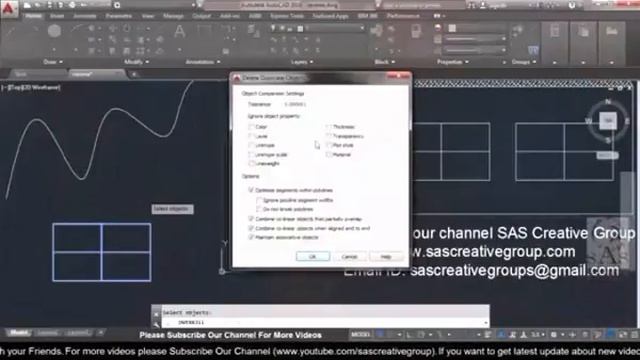This screenshot has width=640, height=360.
Task: Expand the Draw panel
Action: click(x=53, y=62)
